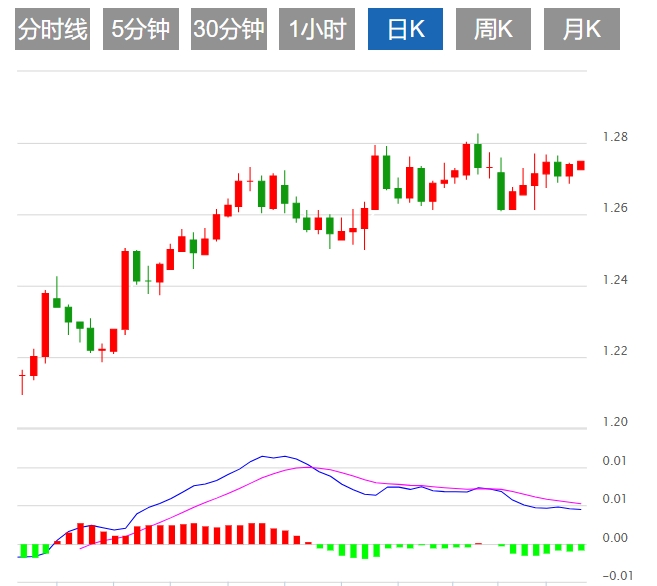Click the 1.22 price axis label
657x586 pixels.
616,351
